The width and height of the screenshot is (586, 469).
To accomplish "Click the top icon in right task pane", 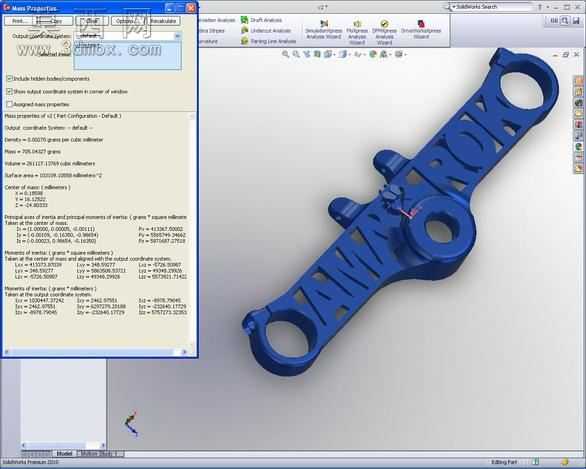I will (579, 81).
